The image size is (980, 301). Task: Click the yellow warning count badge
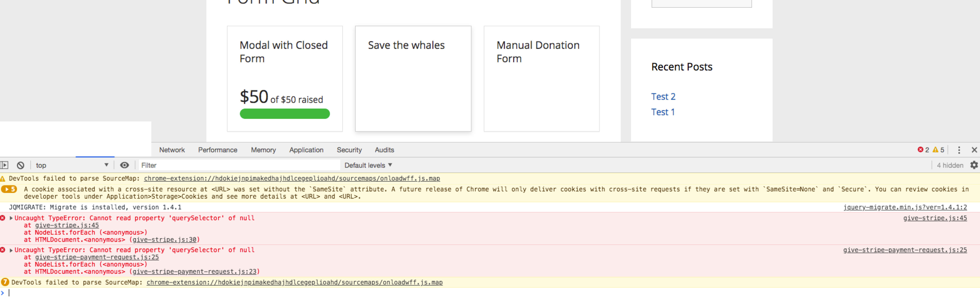[x=939, y=150]
